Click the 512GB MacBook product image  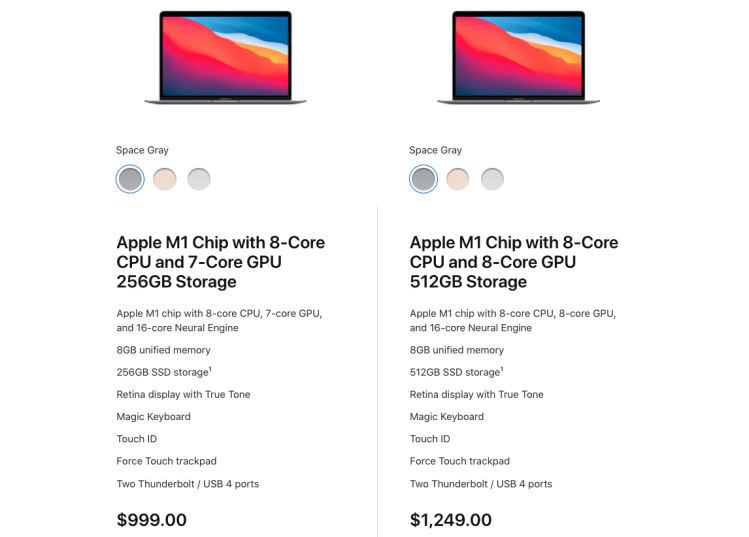pyautogui.click(x=518, y=57)
